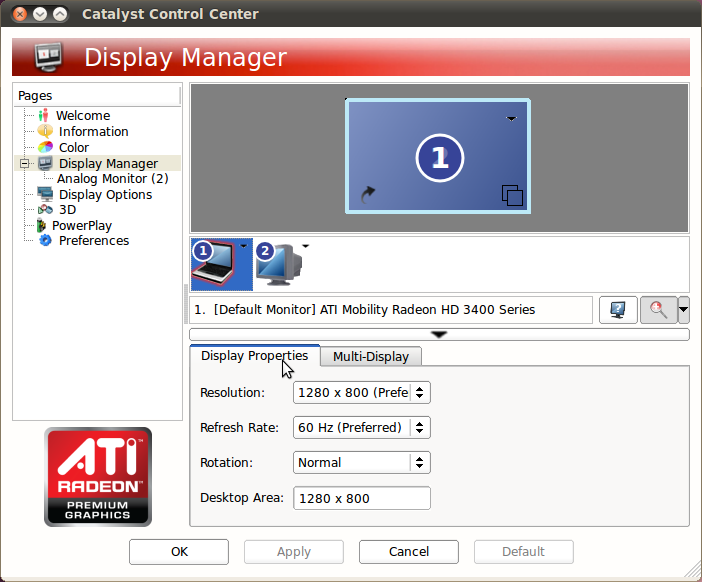Image resolution: width=702 pixels, height=582 pixels.
Task: Select the CRT monitor display 2 icon
Action: [x=278, y=264]
